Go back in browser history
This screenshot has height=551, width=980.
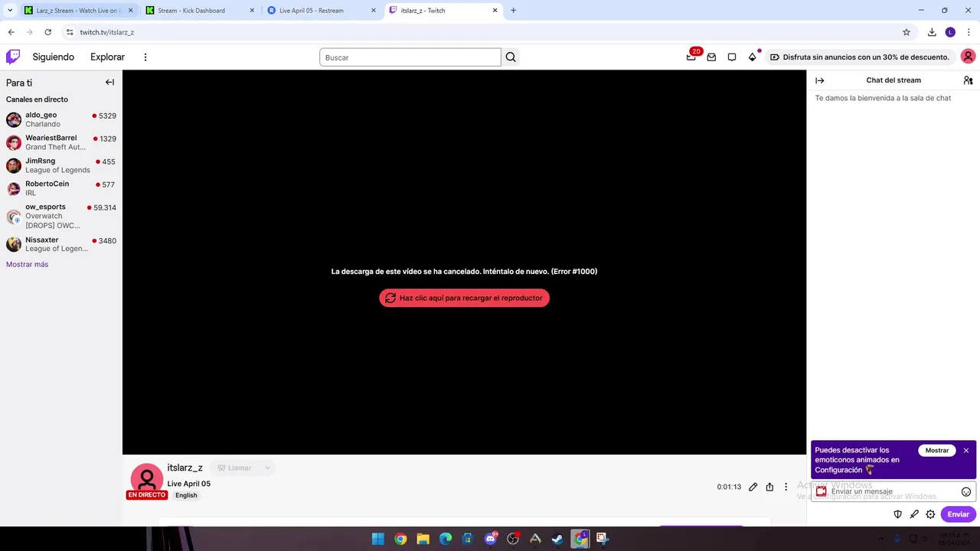[11, 32]
